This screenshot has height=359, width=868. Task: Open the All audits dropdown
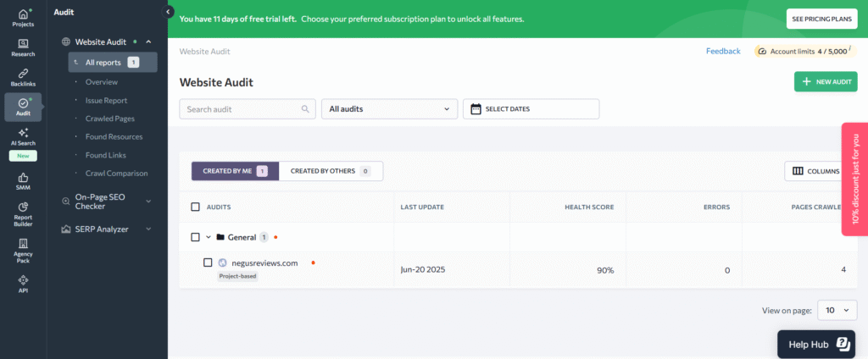390,109
